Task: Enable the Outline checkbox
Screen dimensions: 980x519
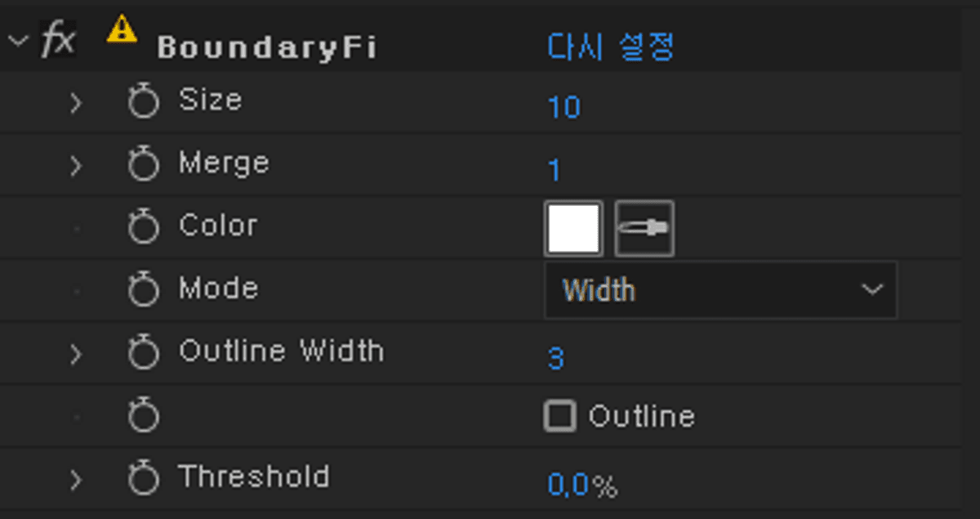Action: pos(559,417)
